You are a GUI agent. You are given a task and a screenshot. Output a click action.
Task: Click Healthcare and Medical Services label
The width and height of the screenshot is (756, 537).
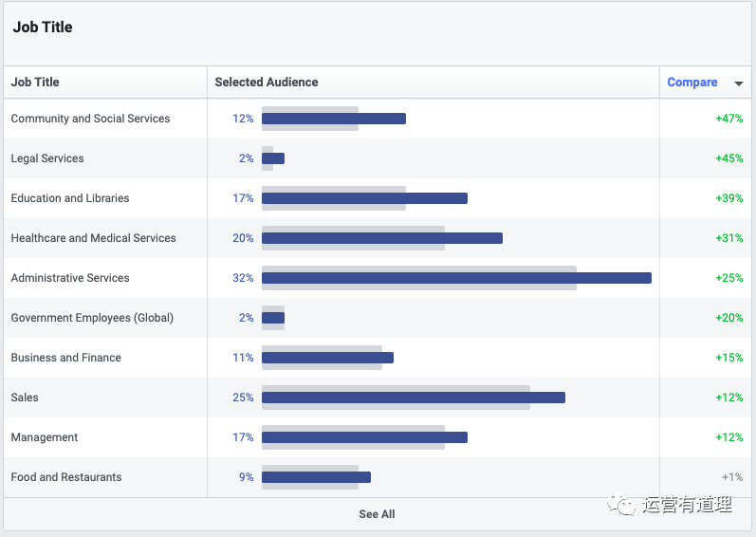click(x=93, y=238)
